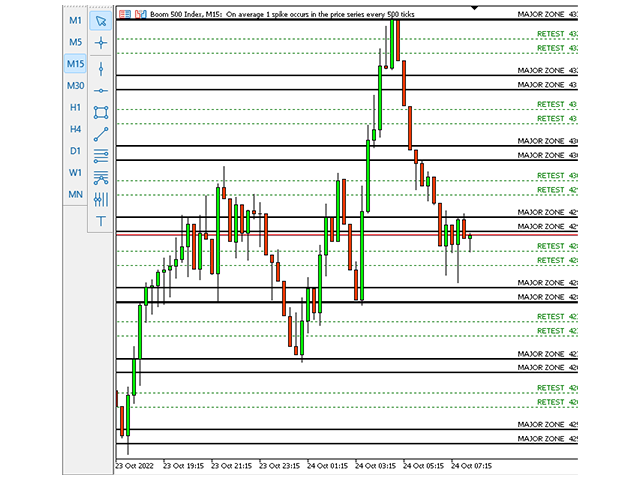Click the 23 Oct 21:15 time label
The width and height of the screenshot is (640, 480).
pyautogui.click(x=231, y=466)
